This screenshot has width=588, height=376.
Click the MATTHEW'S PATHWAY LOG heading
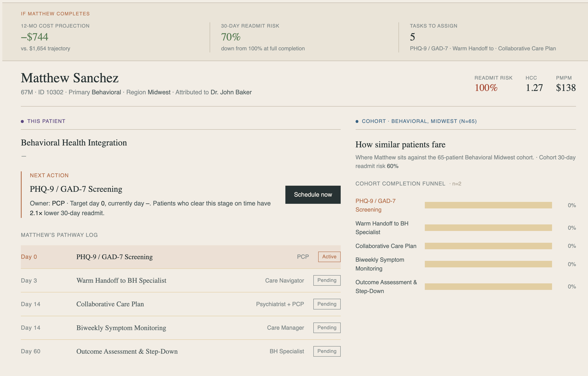[59, 235]
